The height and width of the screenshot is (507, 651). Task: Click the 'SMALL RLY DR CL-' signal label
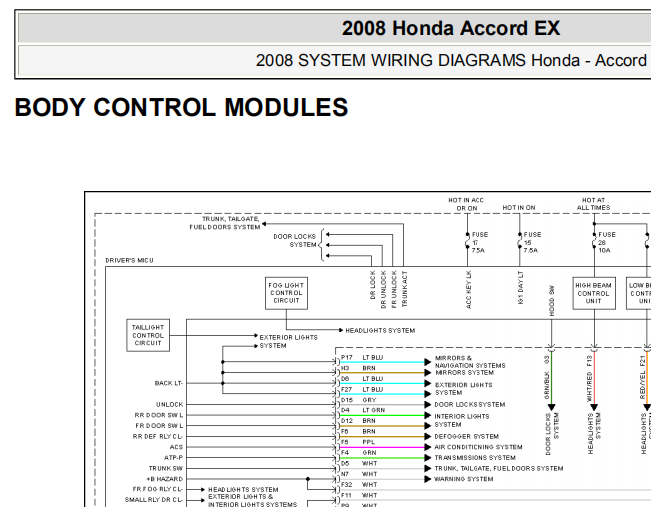pos(154,500)
